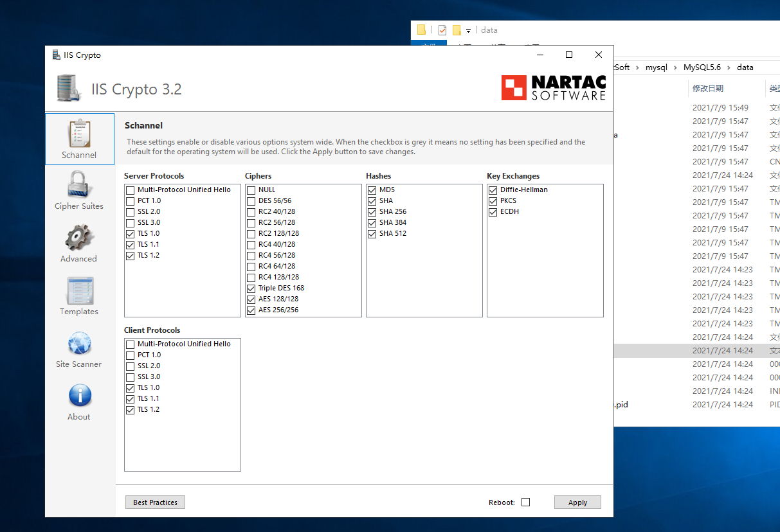Open the Explorer quick access toolbar dropdown arrow
The width and height of the screenshot is (780, 532).
click(468, 30)
